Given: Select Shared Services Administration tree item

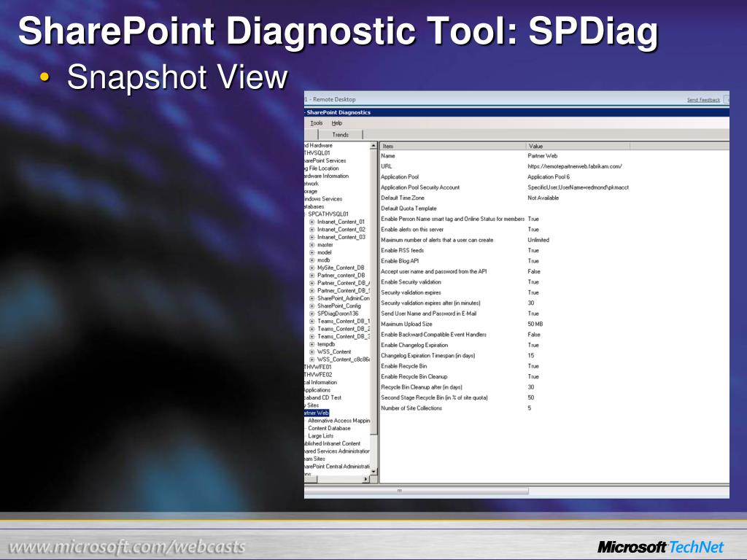Looking at the screenshot, I should point(337,451).
